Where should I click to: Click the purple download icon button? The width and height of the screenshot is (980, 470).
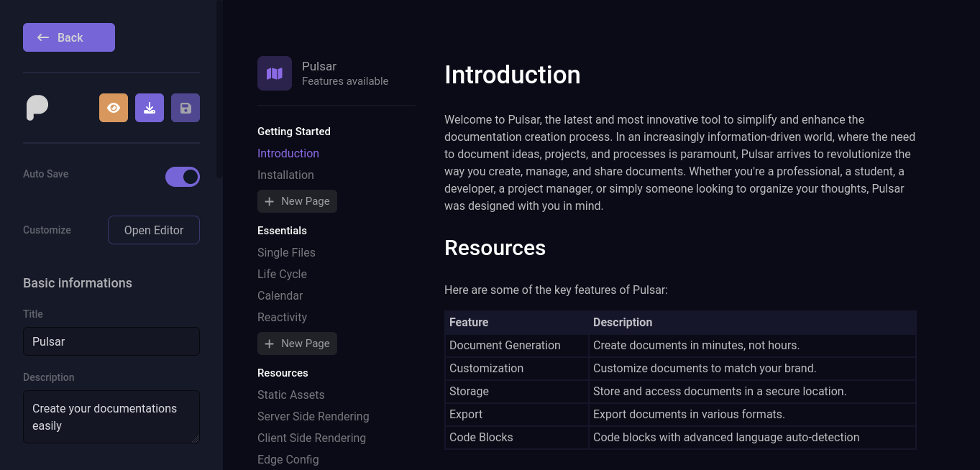(x=150, y=108)
